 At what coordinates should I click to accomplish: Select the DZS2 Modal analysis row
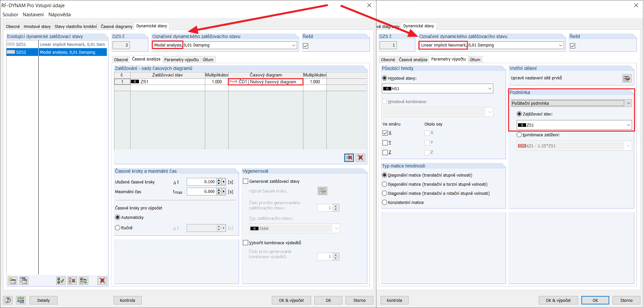pyautogui.click(x=57, y=52)
